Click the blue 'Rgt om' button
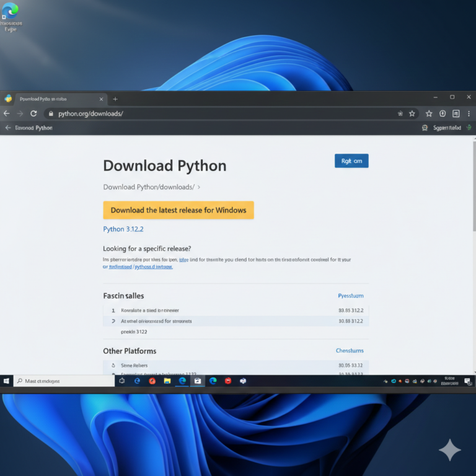476x476 pixels. (x=351, y=161)
